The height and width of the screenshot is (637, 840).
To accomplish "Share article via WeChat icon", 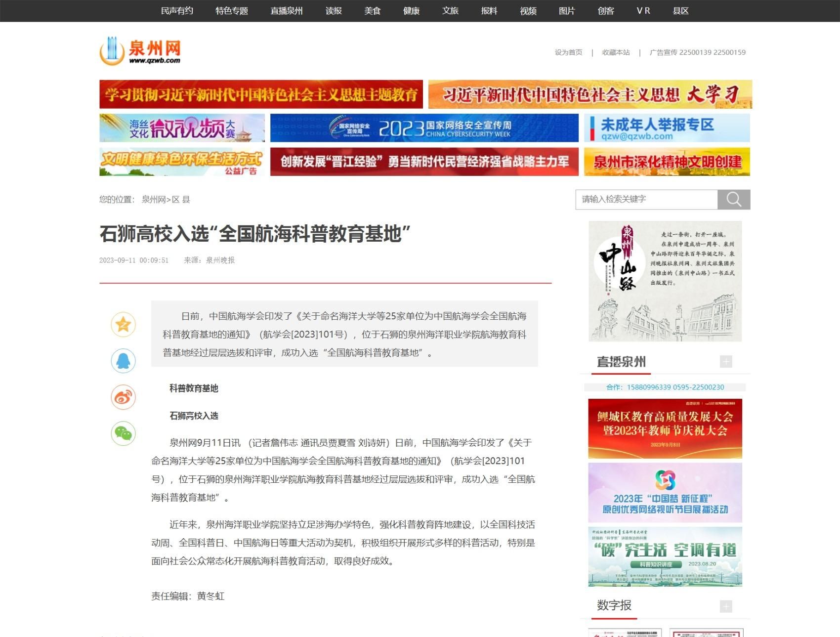I will click(123, 433).
